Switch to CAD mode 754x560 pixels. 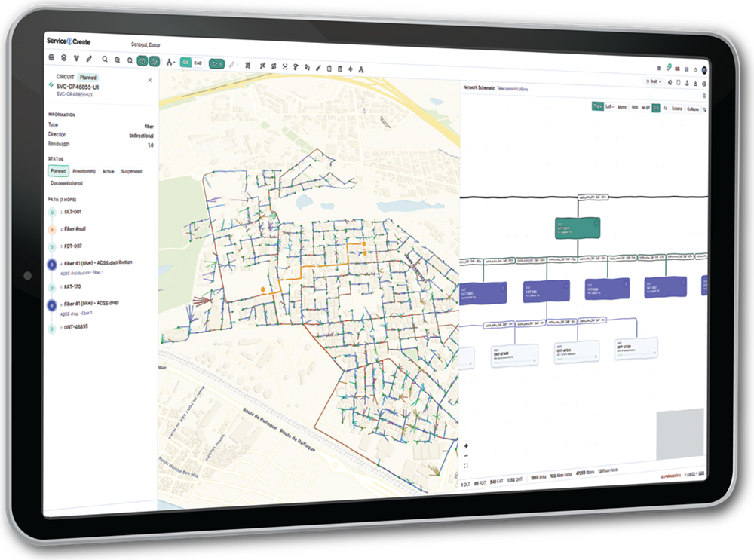[198, 63]
